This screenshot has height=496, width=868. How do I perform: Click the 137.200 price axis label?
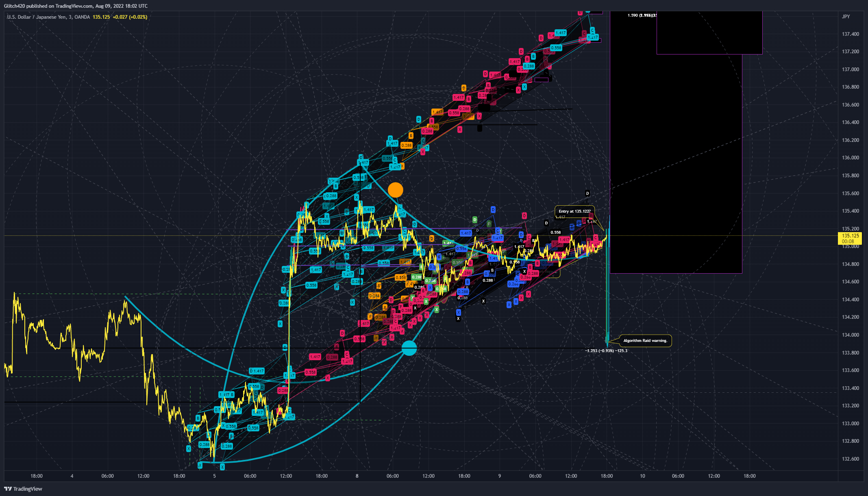pos(851,52)
